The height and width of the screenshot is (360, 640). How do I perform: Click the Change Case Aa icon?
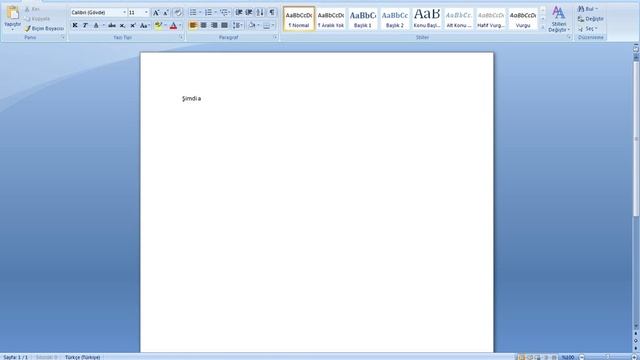(144, 25)
